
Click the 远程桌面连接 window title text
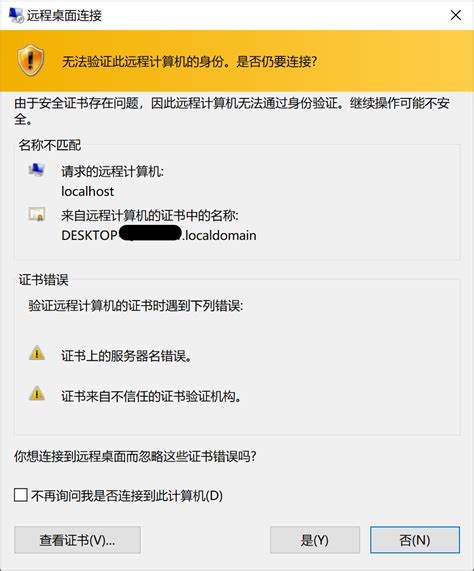click(x=64, y=16)
